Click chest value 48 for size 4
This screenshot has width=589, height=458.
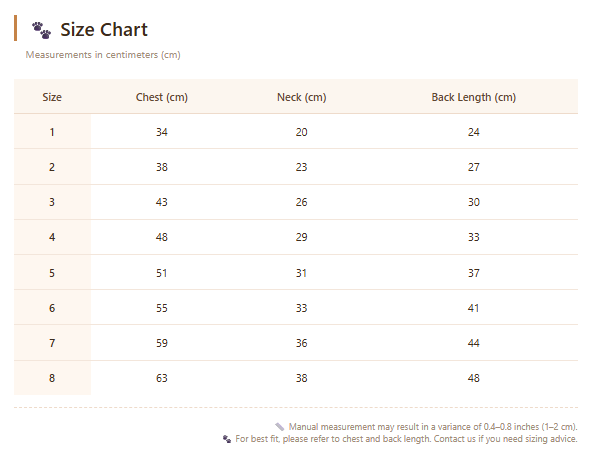[162, 237]
